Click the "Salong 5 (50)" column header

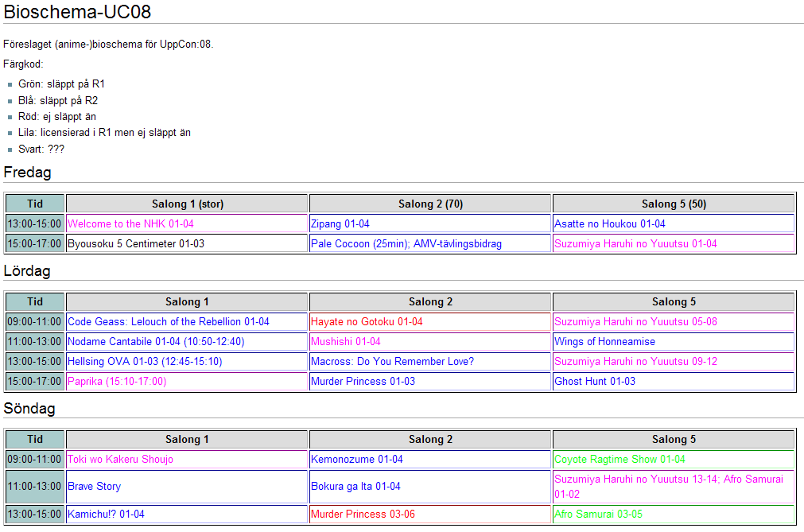point(674,204)
